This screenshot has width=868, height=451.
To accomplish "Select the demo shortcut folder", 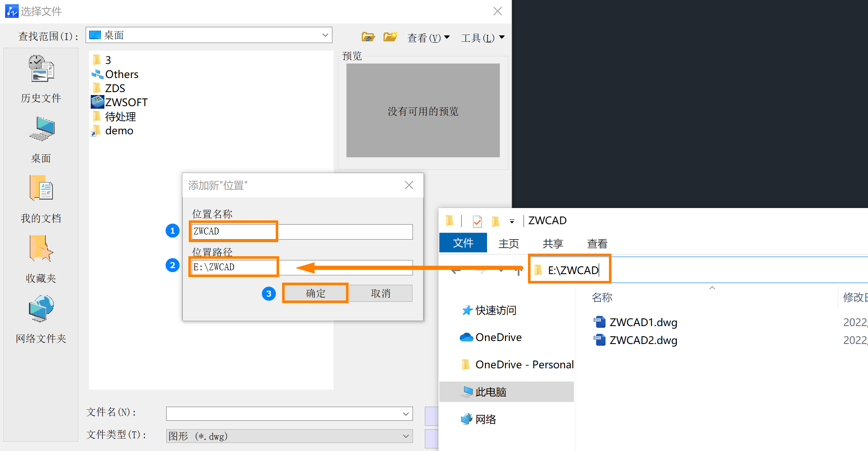I will pos(112,130).
